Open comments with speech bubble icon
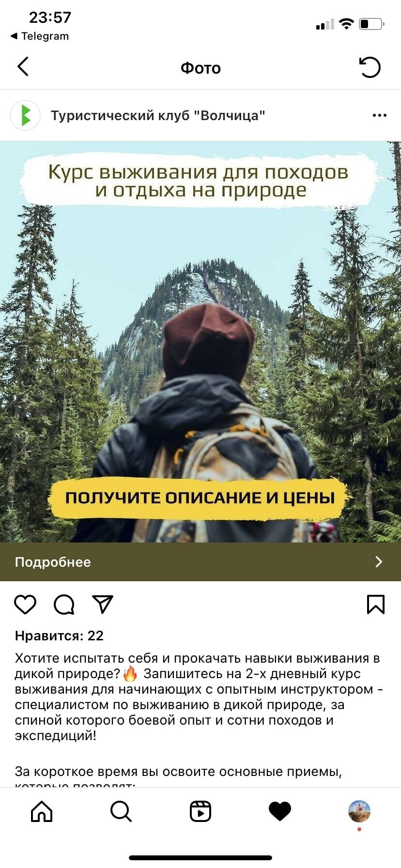Screen dimensions: 401x868 tap(64, 604)
